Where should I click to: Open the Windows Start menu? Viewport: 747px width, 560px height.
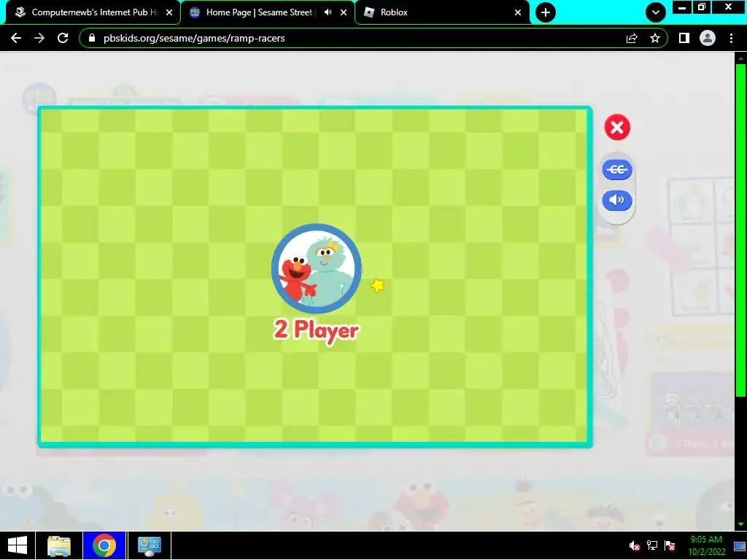click(18, 545)
